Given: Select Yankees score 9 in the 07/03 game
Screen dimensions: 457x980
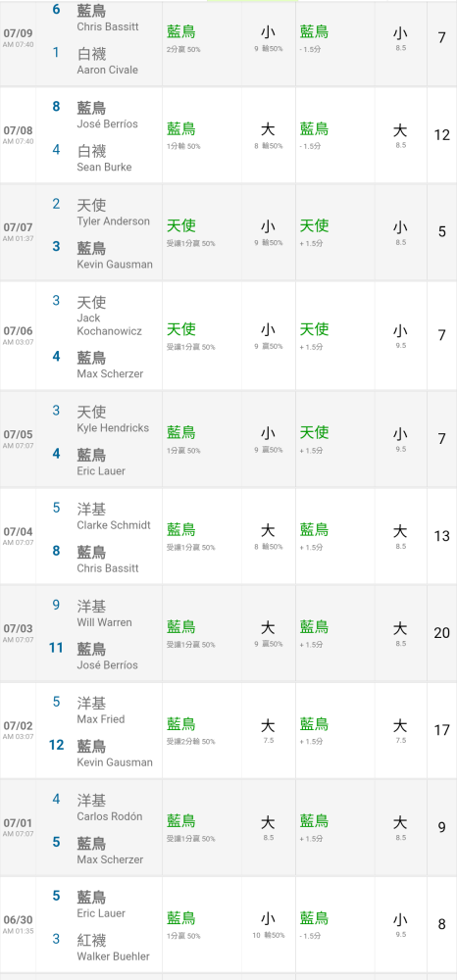Looking at the screenshot, I should tap(56, 605).
